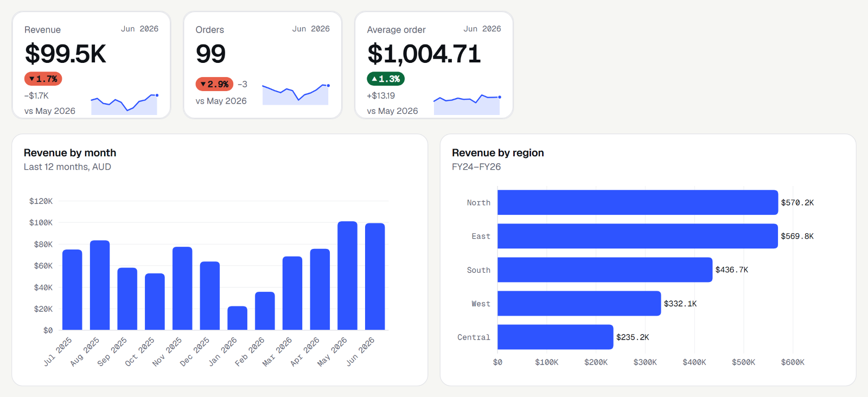Screen dimensions: 868x397
Task: Click the Apr 2026 revenue bar
Action: click(320, 289)
